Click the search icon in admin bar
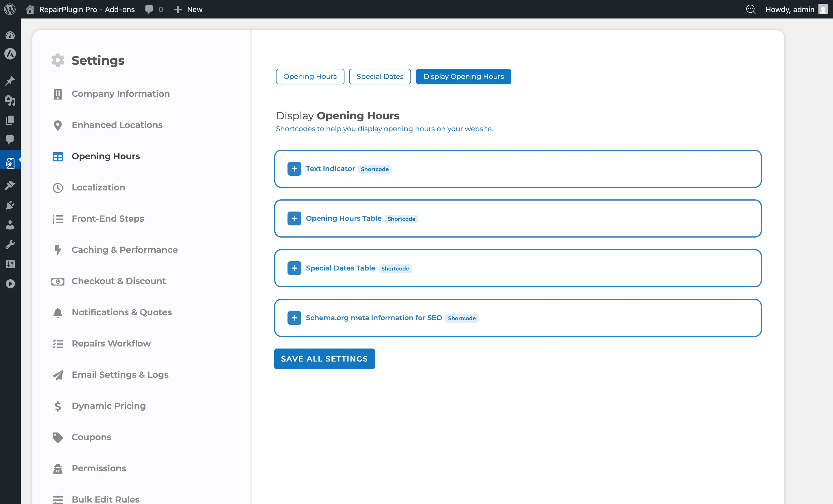Screen dimensions: 833x504 coord(750,9)
